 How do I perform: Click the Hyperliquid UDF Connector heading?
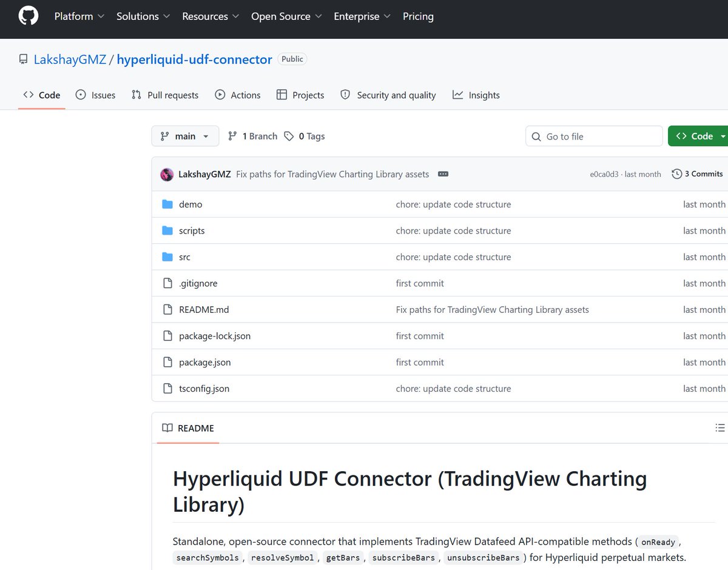(409, 492)
